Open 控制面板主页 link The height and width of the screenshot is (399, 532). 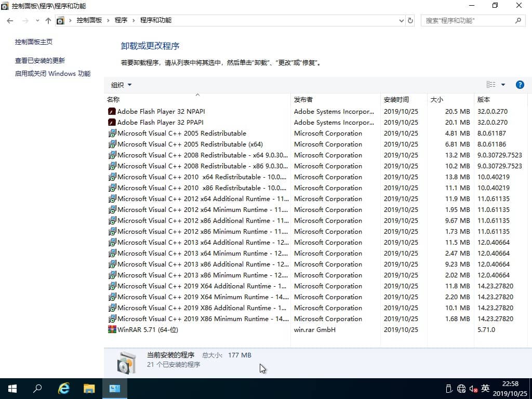[34, 42]
